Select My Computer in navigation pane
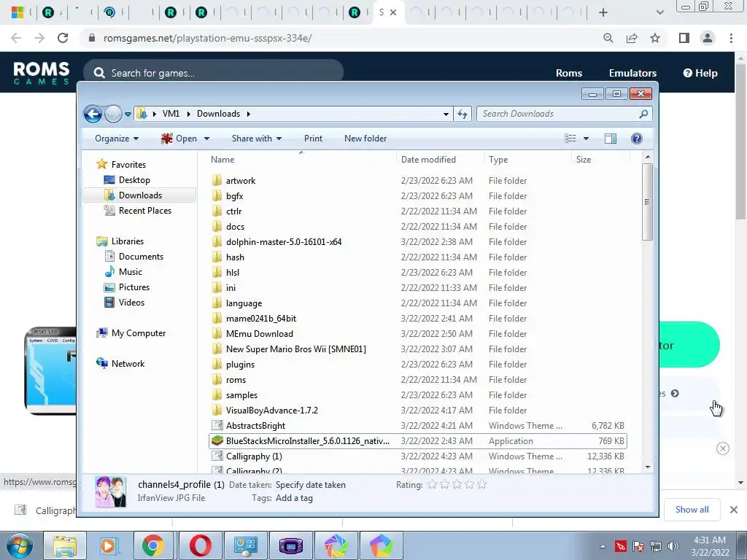Image resolution: width=747 pixels, height=560 pixels. point(139,332)
